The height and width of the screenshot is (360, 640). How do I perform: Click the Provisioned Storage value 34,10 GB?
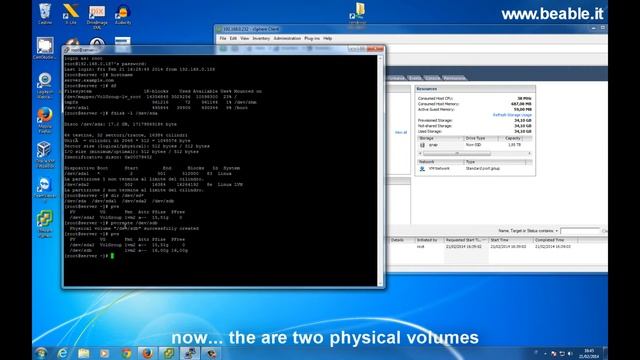tap(523, 120)
